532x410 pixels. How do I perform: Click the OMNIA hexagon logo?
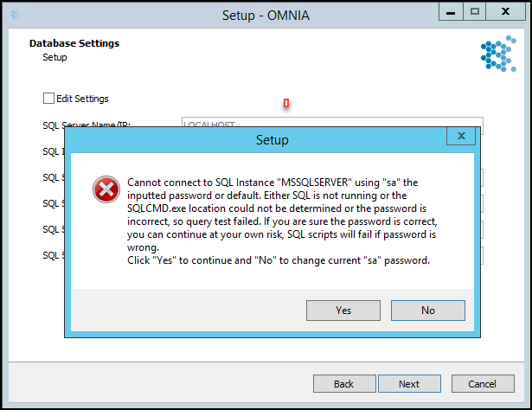pyautogui.click(x=498, y=54)
